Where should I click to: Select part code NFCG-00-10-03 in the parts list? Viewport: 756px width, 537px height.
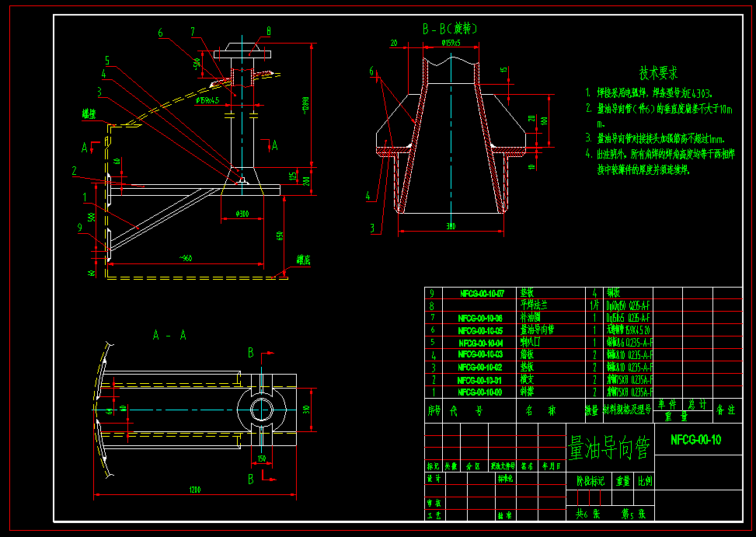480,354
